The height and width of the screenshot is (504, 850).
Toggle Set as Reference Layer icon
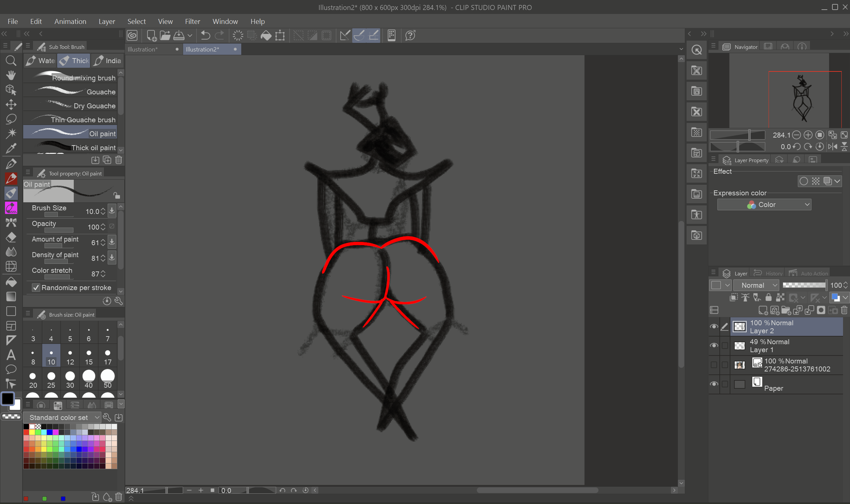point(745,298)
